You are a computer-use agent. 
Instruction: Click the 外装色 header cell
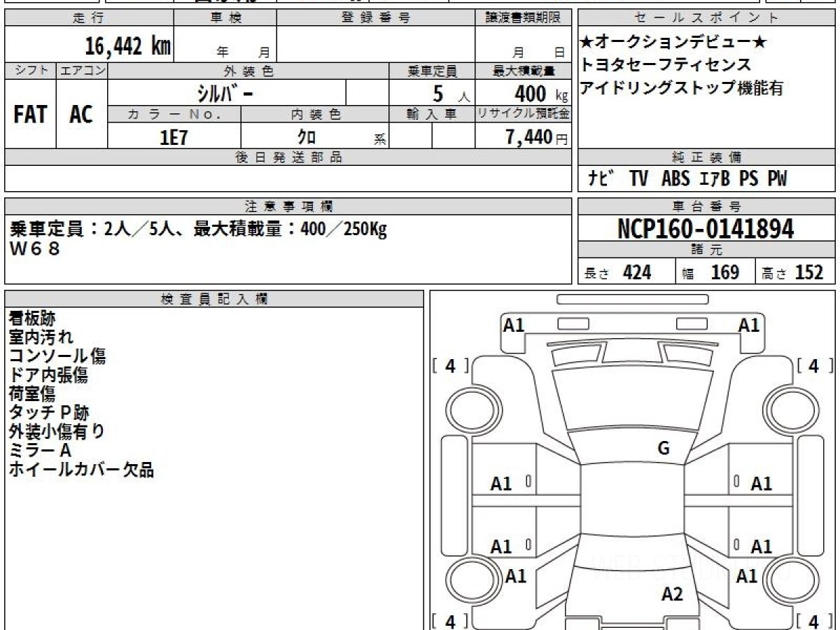pos(248,71)
